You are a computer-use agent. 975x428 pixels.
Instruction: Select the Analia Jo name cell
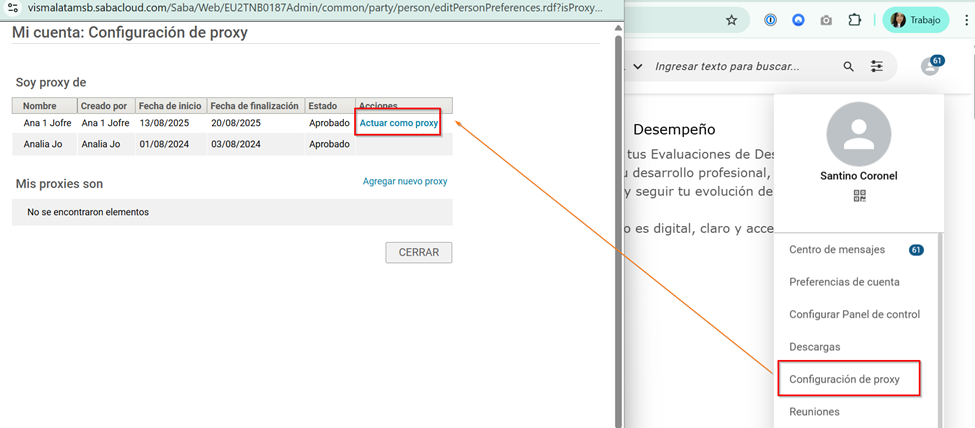[x=42, y=144]
